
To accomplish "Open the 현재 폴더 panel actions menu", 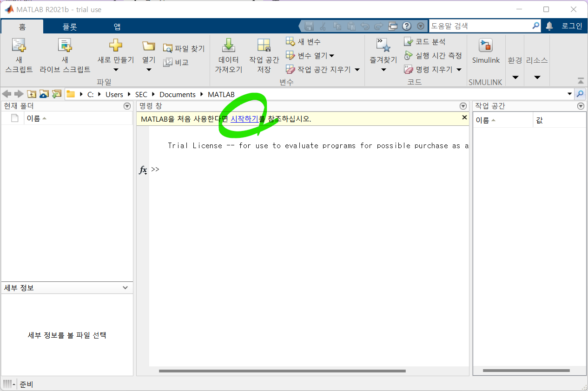I will click(127, 106).
